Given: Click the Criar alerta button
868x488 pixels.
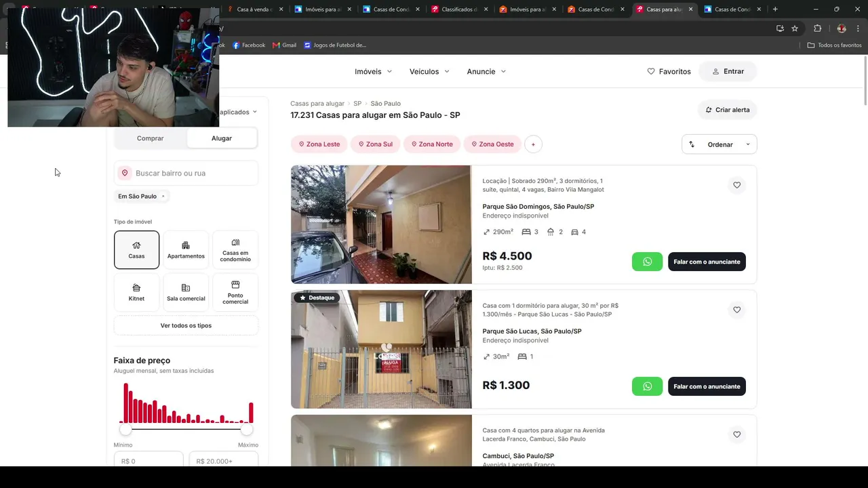Looking at the screenshot, I should tap(727, 110).
